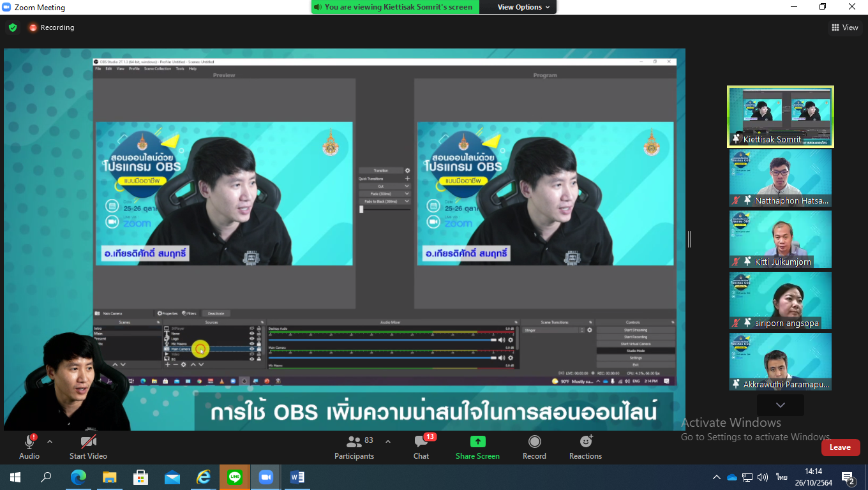The width and height of the screenshot is (868, 490).
Task: Click the red Recording indicator icon
Action: 33,27
